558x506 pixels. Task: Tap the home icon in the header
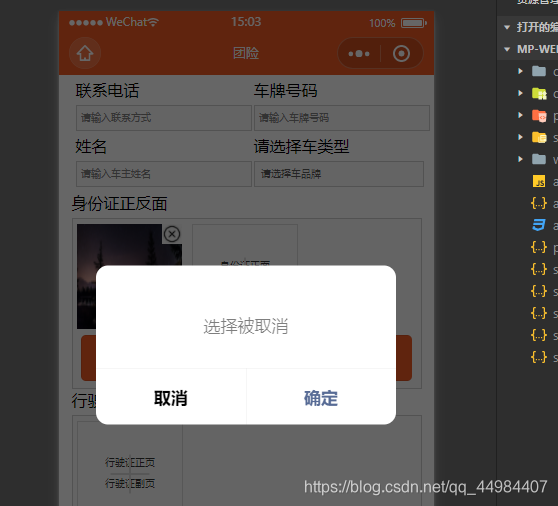pos(85,53)
